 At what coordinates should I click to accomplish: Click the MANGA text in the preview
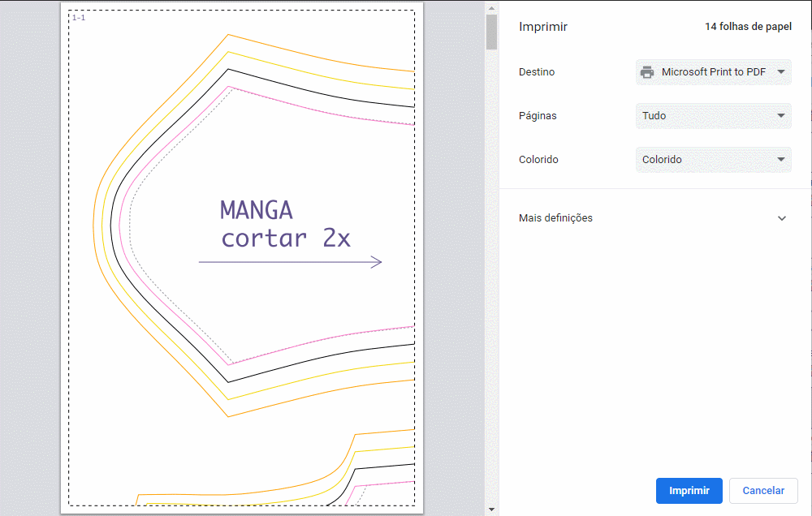click(x=256, y=210)
